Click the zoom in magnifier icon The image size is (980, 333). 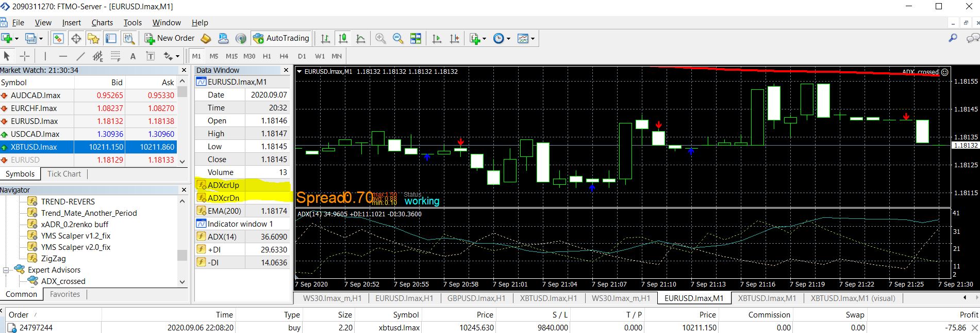tap(380, 38)
